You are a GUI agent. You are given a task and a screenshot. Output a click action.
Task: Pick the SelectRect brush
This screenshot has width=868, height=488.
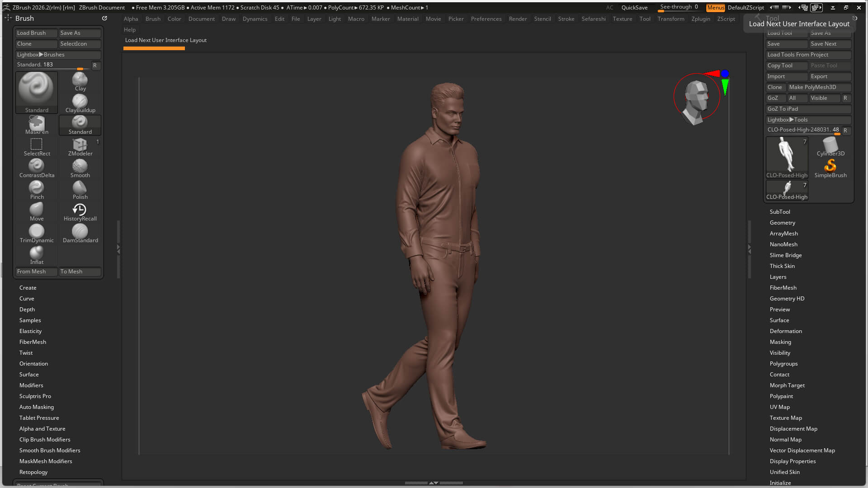[x=37, y=147]
